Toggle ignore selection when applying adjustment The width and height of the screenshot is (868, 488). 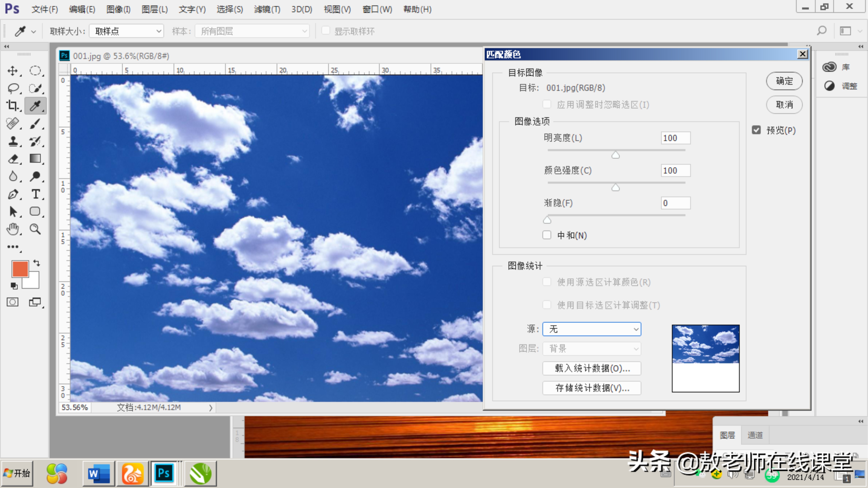547,104
